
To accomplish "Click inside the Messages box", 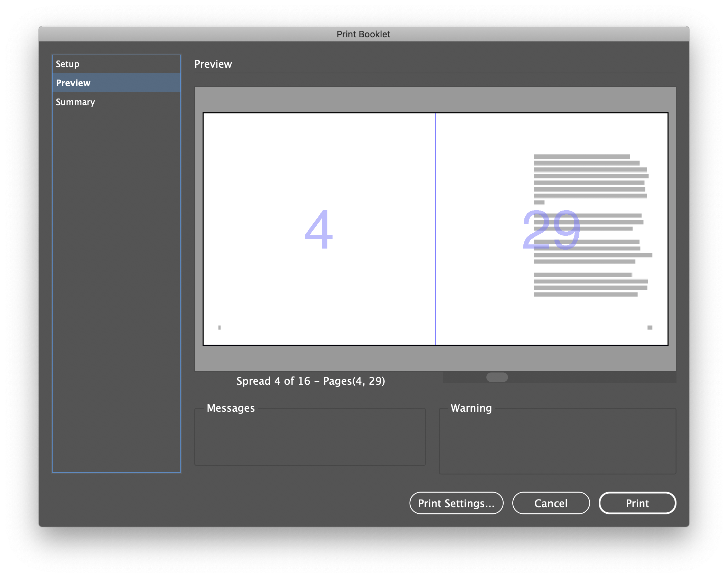I will click(x=310, y=437).
